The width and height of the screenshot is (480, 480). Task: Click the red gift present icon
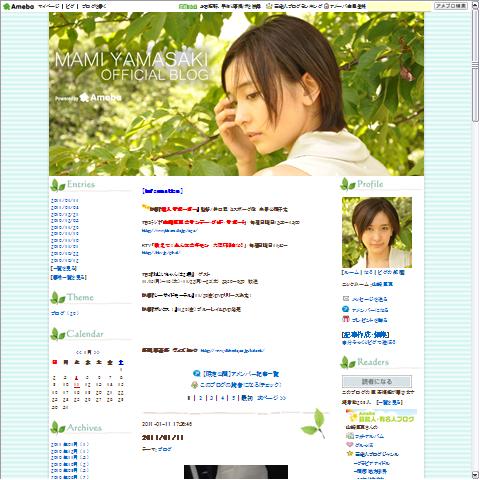click(346, 319)
